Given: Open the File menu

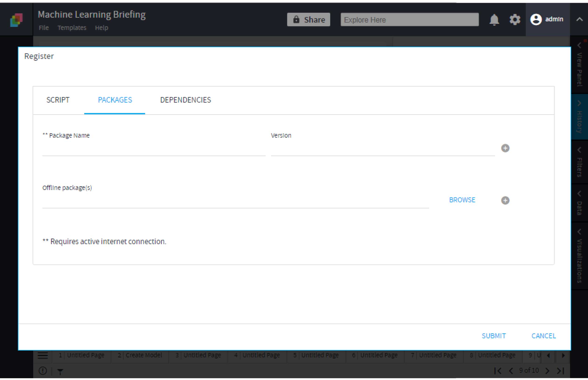Looking at the screenshot, I should 44,28.
